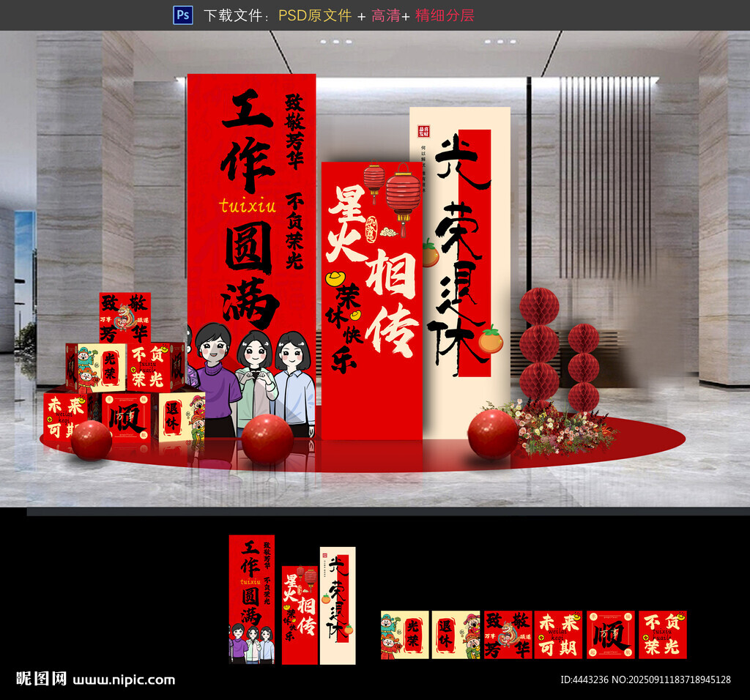
Task: Open the '不负荣光' square tile thumbnail
Action: pos(662,635)
